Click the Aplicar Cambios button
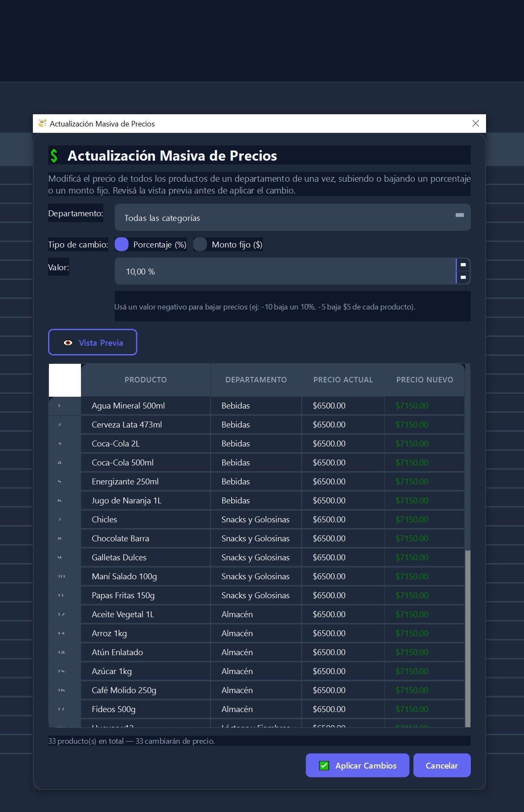 pos(357,765)
